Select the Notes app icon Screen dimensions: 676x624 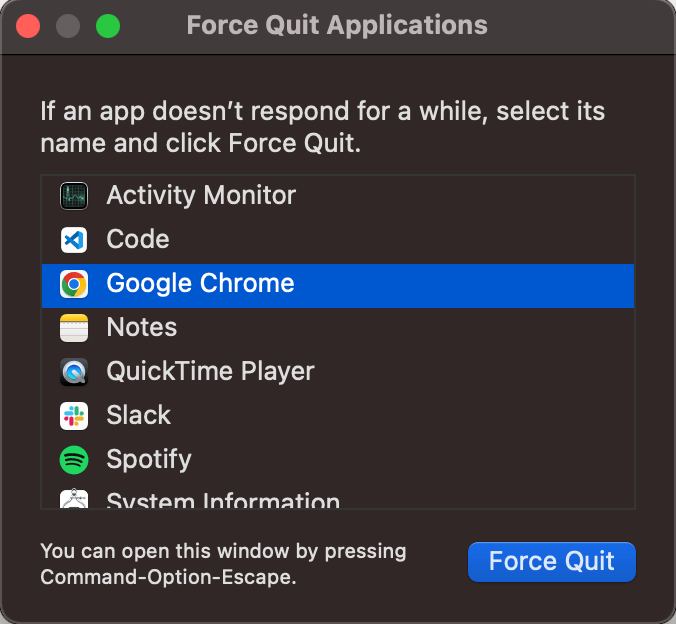click(x=74, y=328)
